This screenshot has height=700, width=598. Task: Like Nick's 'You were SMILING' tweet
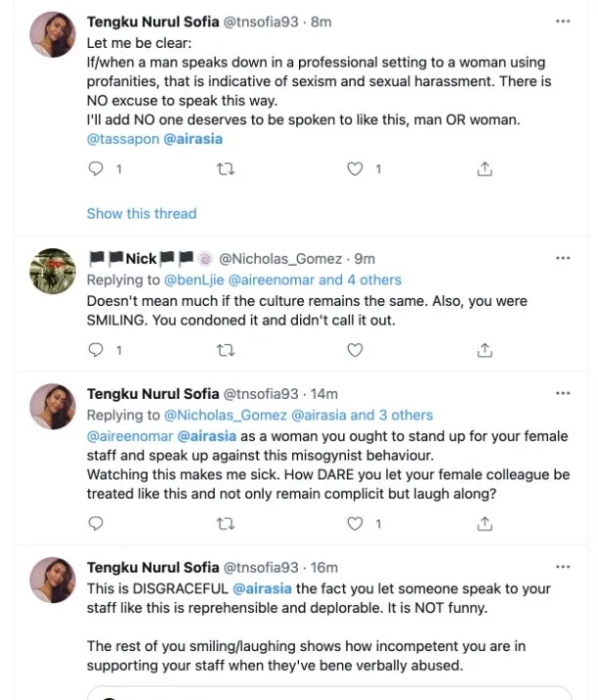(x=357, y=349)
